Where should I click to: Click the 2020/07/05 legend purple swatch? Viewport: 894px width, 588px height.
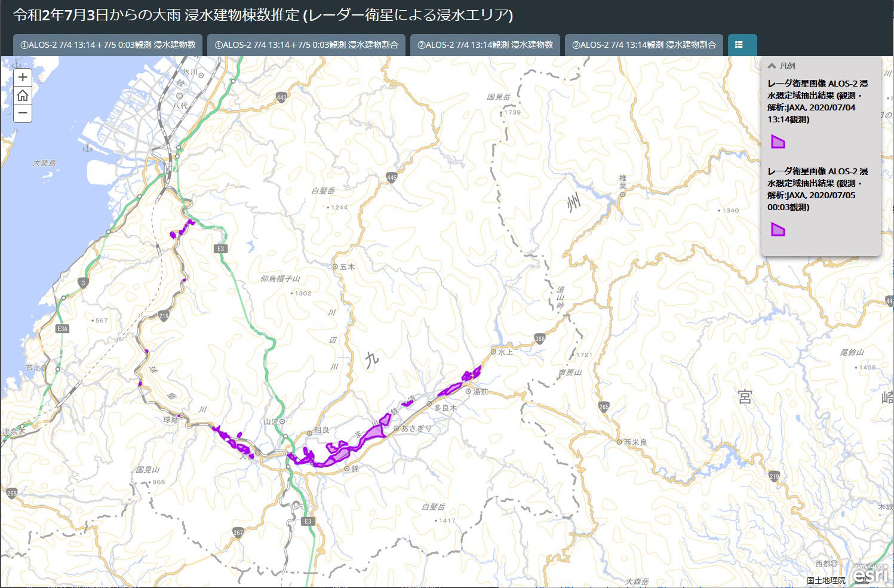click(x=778, y=229)
